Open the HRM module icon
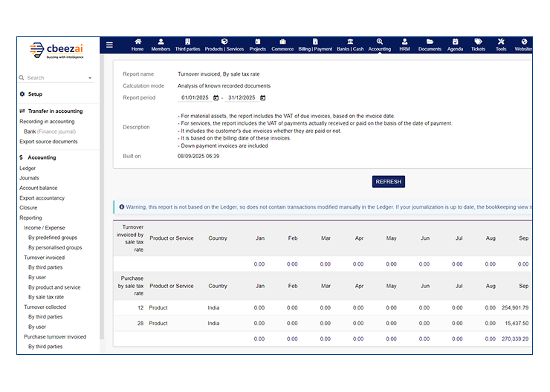The image size is (550, 392). 404,45
